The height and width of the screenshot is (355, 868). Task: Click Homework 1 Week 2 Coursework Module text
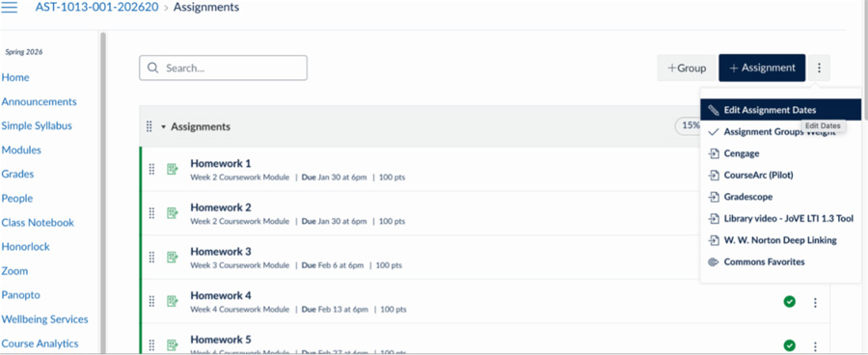point(240,177)
